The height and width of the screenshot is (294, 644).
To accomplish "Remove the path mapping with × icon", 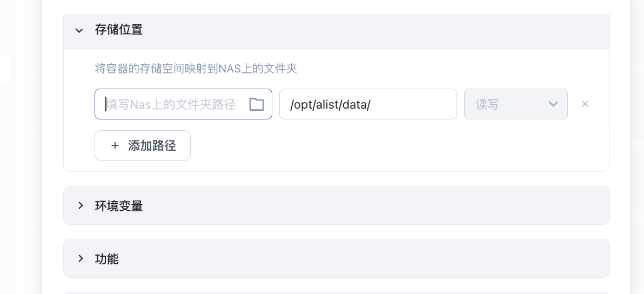I will coord(585,104).
